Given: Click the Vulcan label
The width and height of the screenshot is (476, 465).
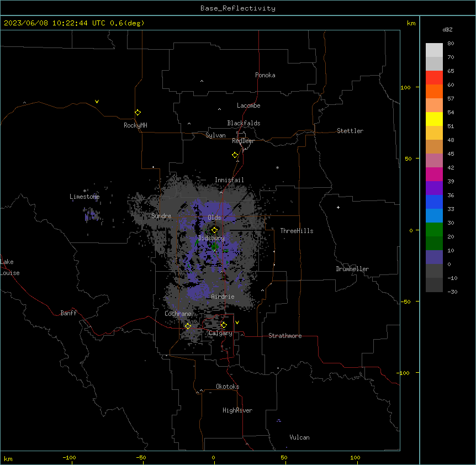Looking at the screenshot, I should (x=300, y=437).
